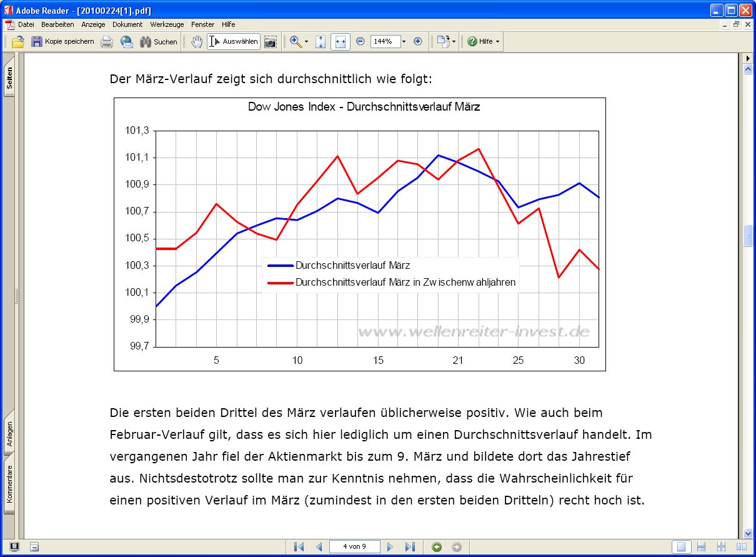Switch to continuous page layout
Viewport: 756px width, 557px height.
coord(701,547)
